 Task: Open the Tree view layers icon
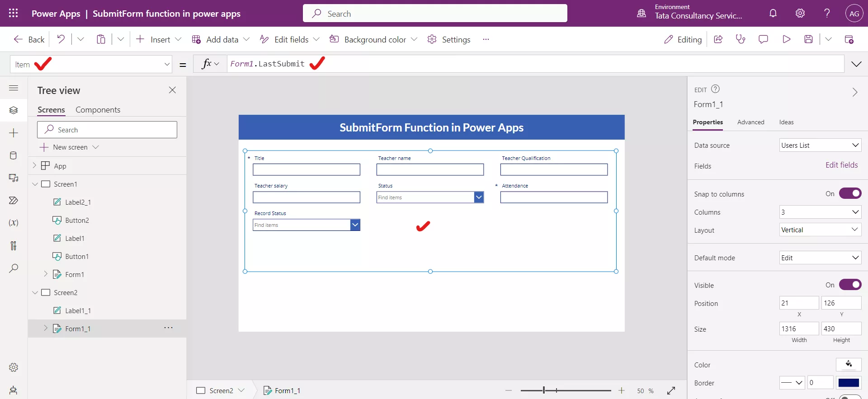tap(14, 110)
